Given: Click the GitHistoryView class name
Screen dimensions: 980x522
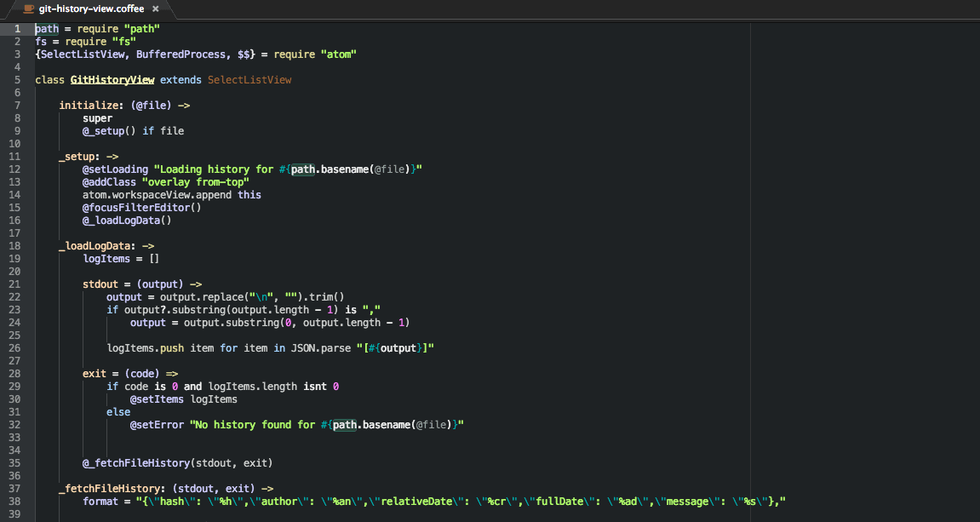Looking at the screenshot, I should [112, 80].
